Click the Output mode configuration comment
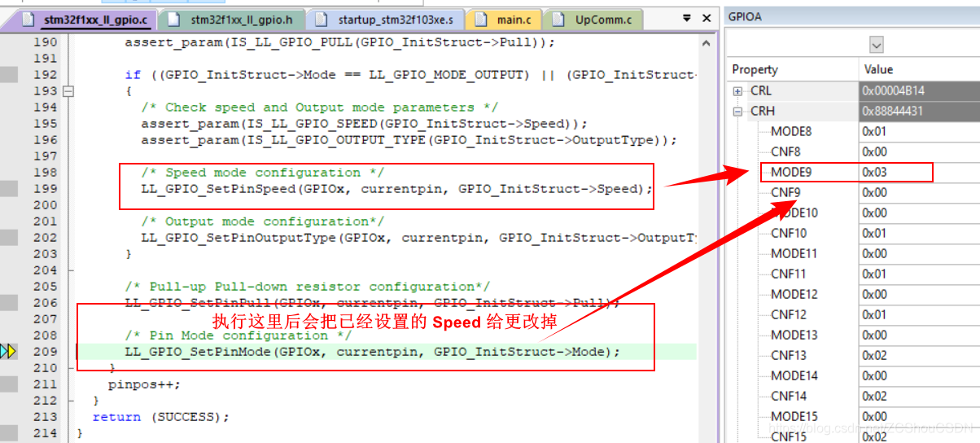Viewport: 980px width, 443px height. 262,221
